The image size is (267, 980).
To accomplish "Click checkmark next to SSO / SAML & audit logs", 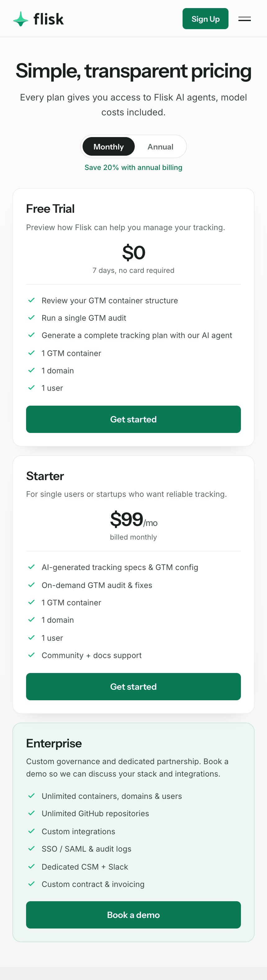I will click(32, 849).
